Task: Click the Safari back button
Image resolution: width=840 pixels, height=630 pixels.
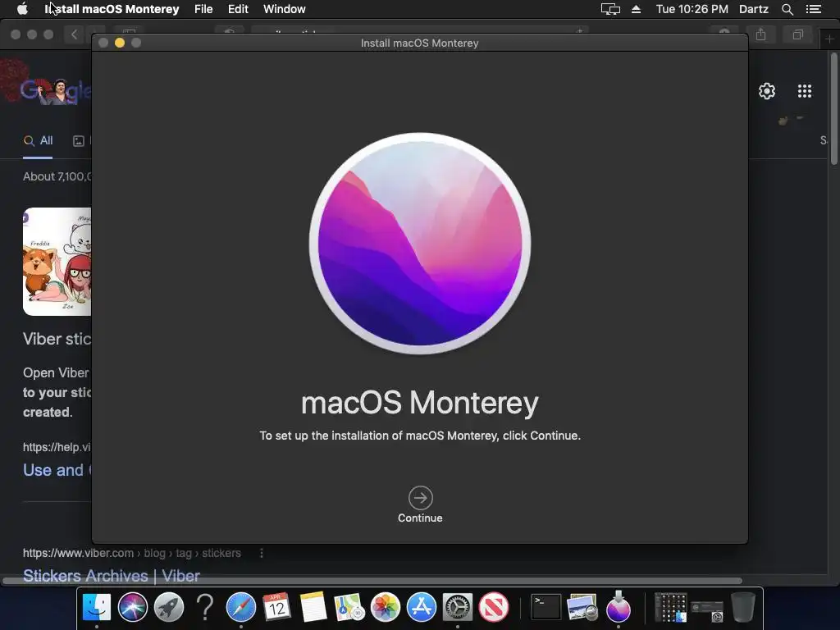Action: pos(74,34)
